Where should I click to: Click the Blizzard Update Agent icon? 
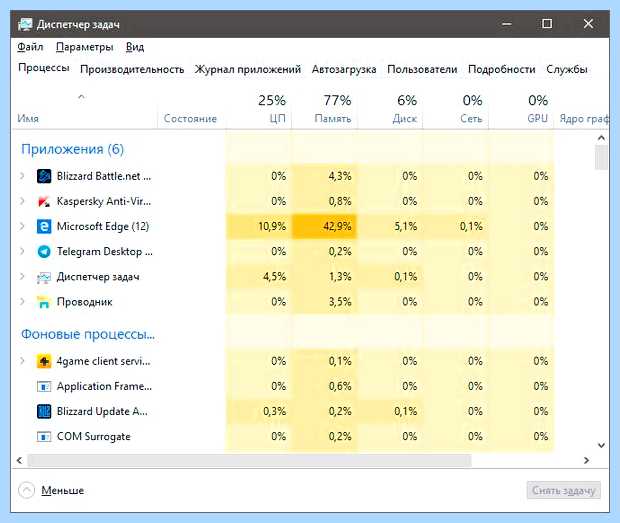[44, 412]
